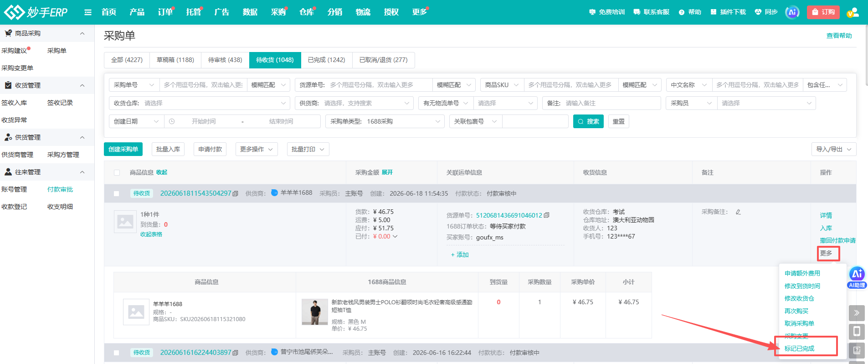The image size is (868, 364).
Task: Click the calendar clock icon in date range
Action: [172, 121]
